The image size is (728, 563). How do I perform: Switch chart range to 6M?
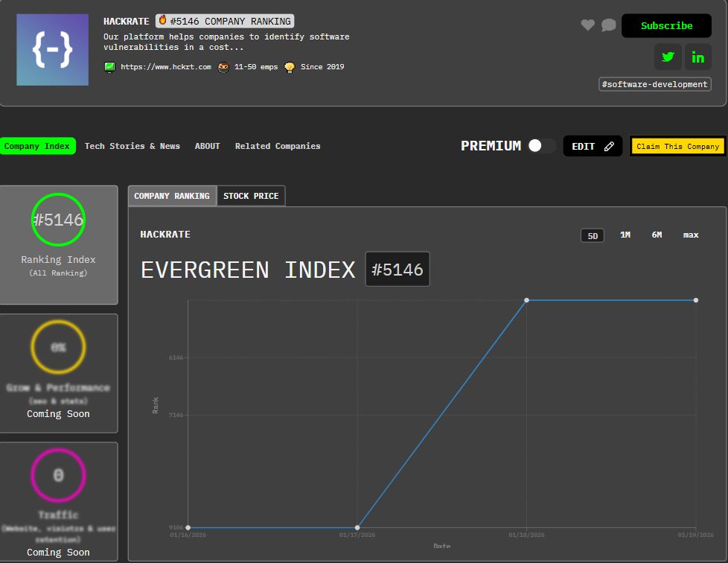click(657, 235)
